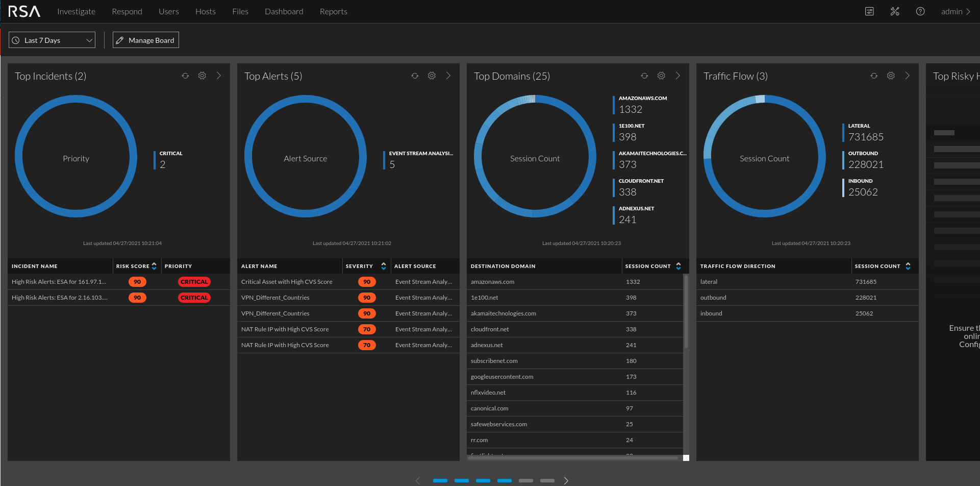The height and width of the screenshot is (486, 980).
Task: Open the help question mark icon
Action: [920, 12]
